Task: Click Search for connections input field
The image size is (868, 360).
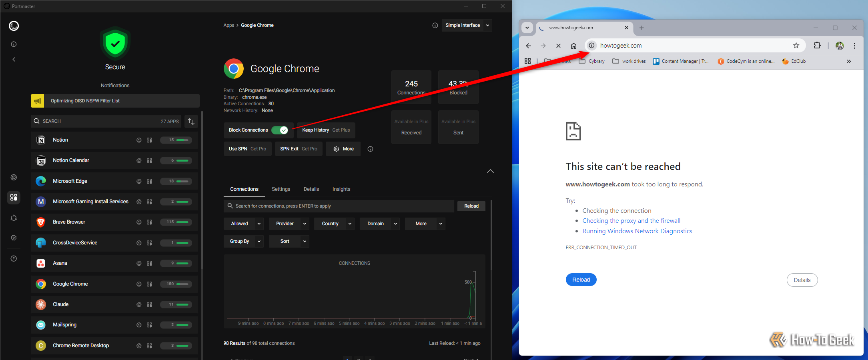Action: [x=339, y=206]
